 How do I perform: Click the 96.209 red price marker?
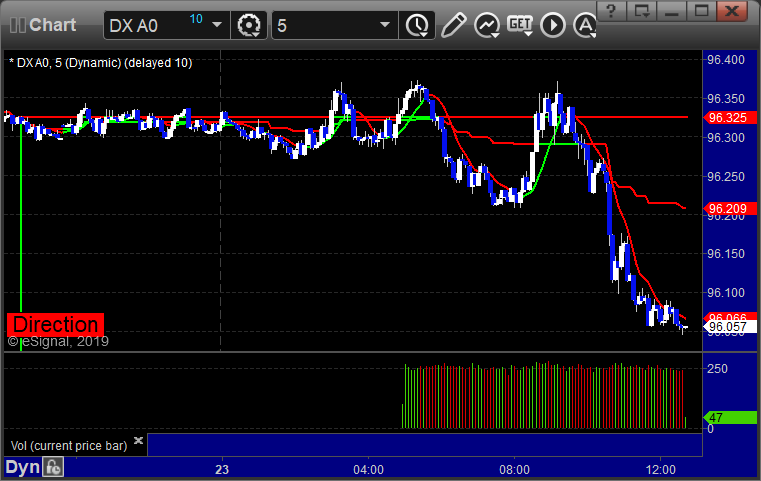[x=730, y=209]
